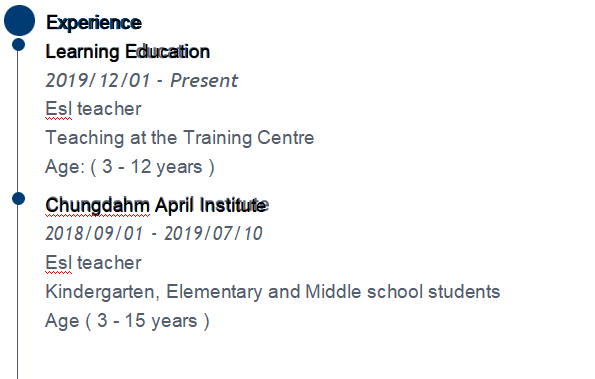Click the word teacher in second job entry
The height and width of the screenshot is (379, 595).
pyautogui.click(x=109, y=263)
